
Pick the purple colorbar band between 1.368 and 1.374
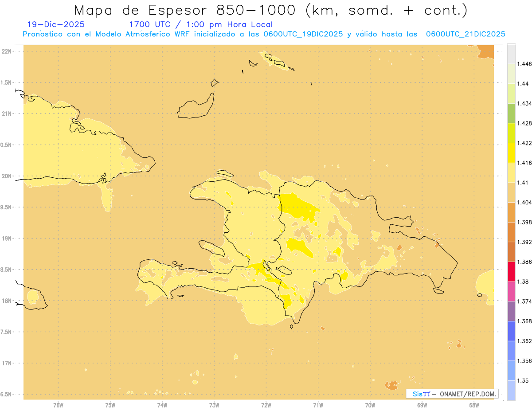click(511, 311)
